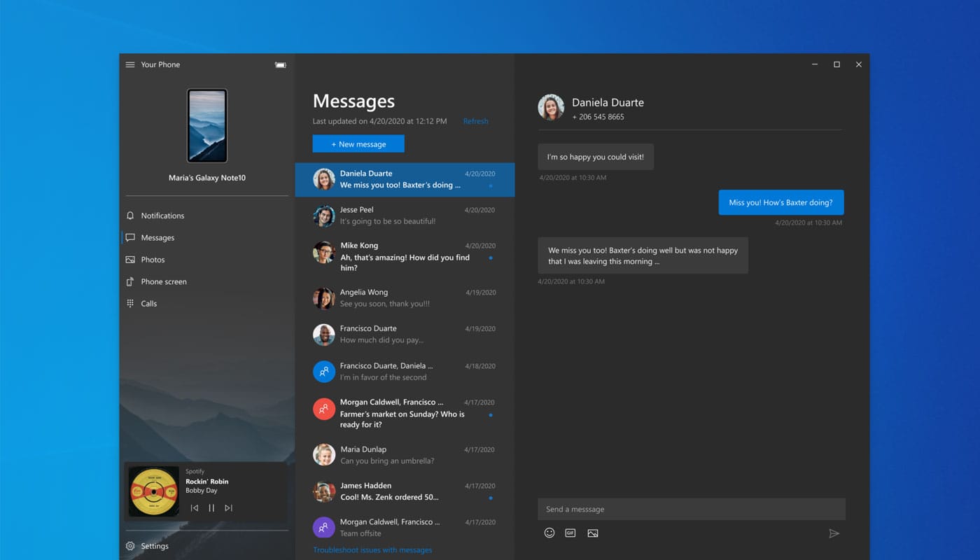Open the hamburger navigation menu
The height and width of the screenshot is (560, 980).
pos(130,64)
